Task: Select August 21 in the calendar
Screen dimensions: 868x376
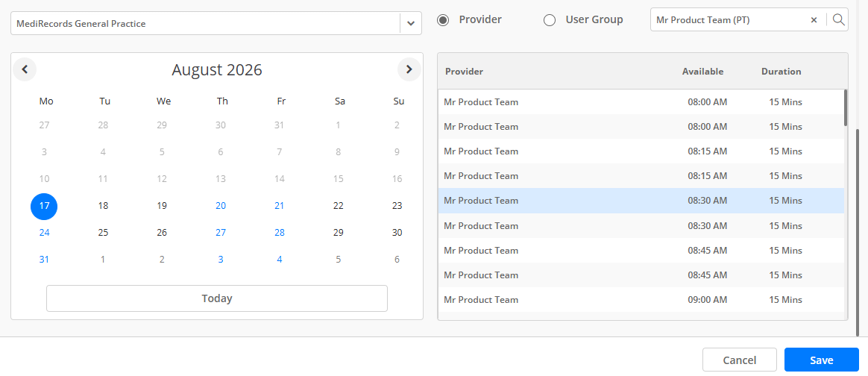Action: click(280, 206)
